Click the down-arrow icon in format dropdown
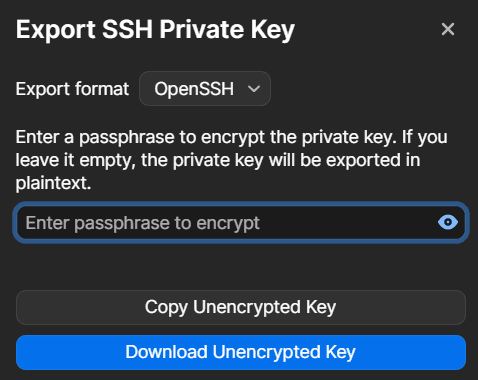 point(254,89)
